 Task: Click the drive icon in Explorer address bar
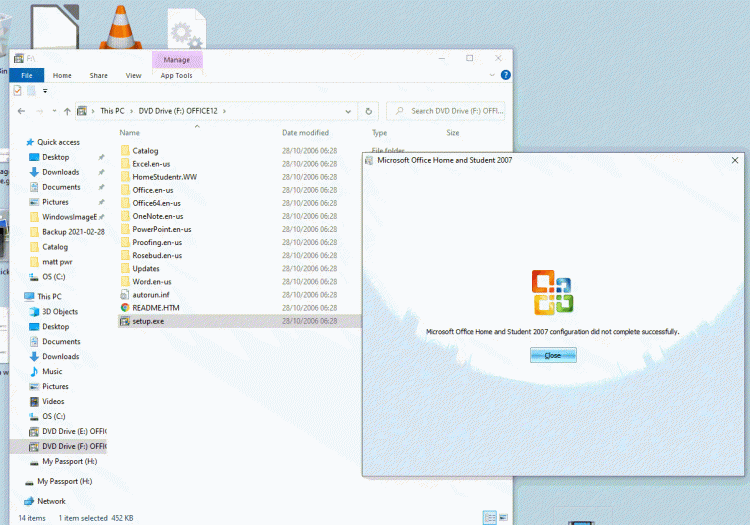click(x=82, y=111)
